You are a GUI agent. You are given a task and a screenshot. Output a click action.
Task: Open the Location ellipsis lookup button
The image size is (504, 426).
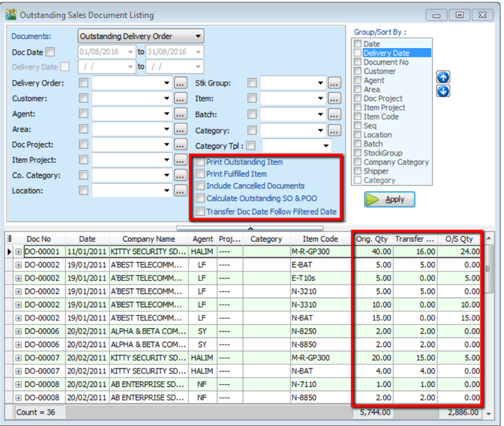point(180,191)
